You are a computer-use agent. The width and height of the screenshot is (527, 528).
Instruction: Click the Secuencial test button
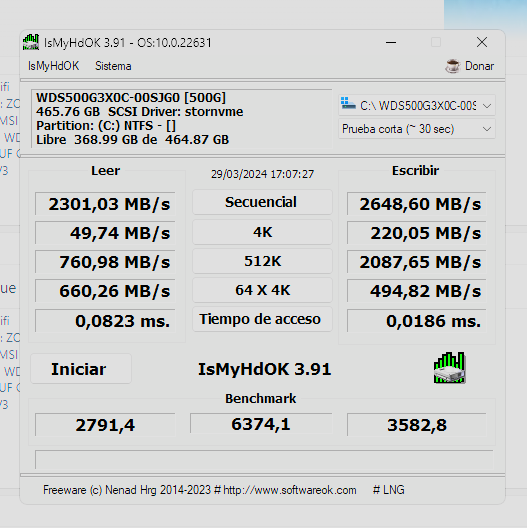pos(262,202)
